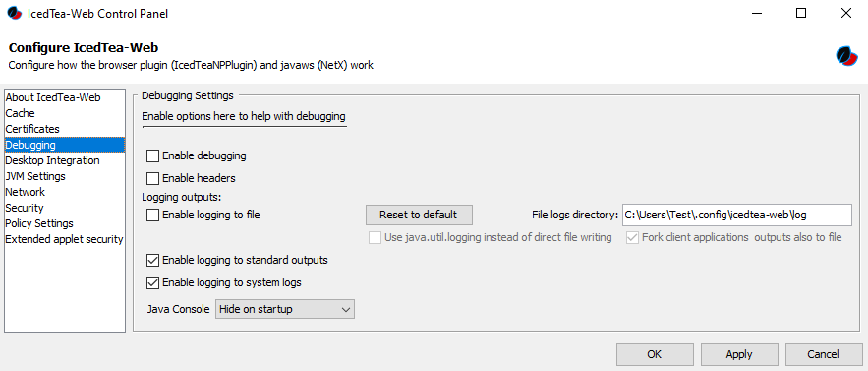Open Desktop Integration settings
Screen dimensions: 868x371
point(64,160)
